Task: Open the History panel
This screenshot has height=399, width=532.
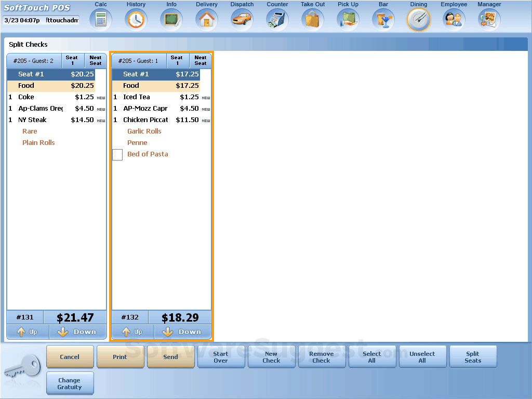Action: (x=136, y=19)
